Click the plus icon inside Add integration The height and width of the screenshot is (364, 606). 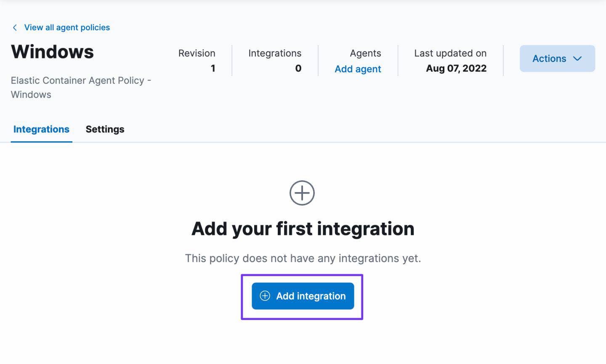(x=265, y=296)
